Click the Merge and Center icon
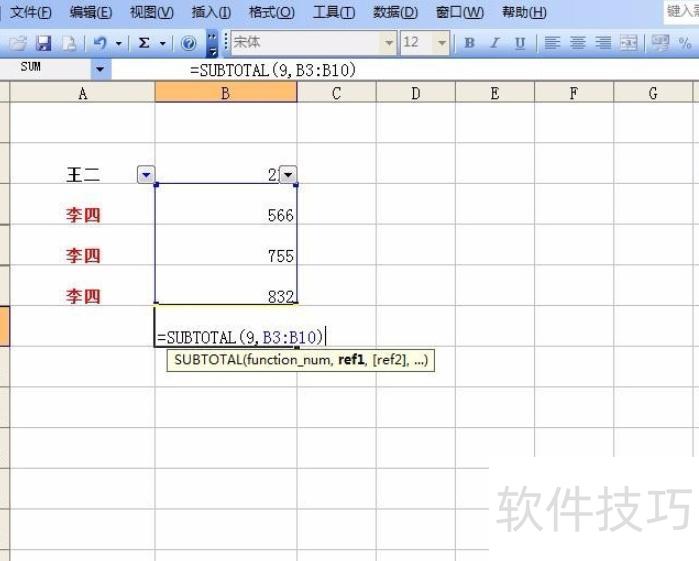Image resolution: width=699 pixels, height=561 pixels. coord(629,43)
